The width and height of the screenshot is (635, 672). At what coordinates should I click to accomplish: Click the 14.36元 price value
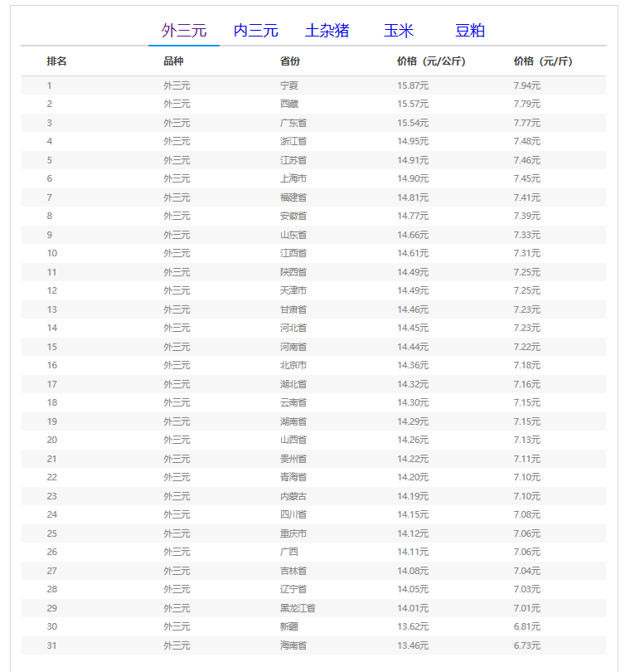[x=413, y=365]
